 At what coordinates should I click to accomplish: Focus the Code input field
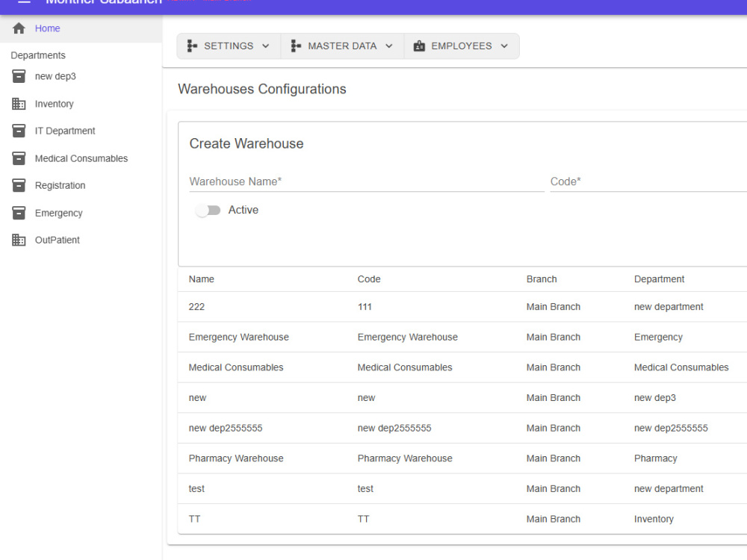tap(648, 182)
